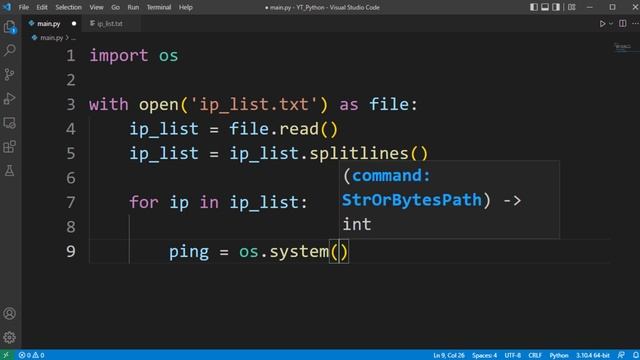
Task: Run the Python file play button
Action: click(602, 24)
